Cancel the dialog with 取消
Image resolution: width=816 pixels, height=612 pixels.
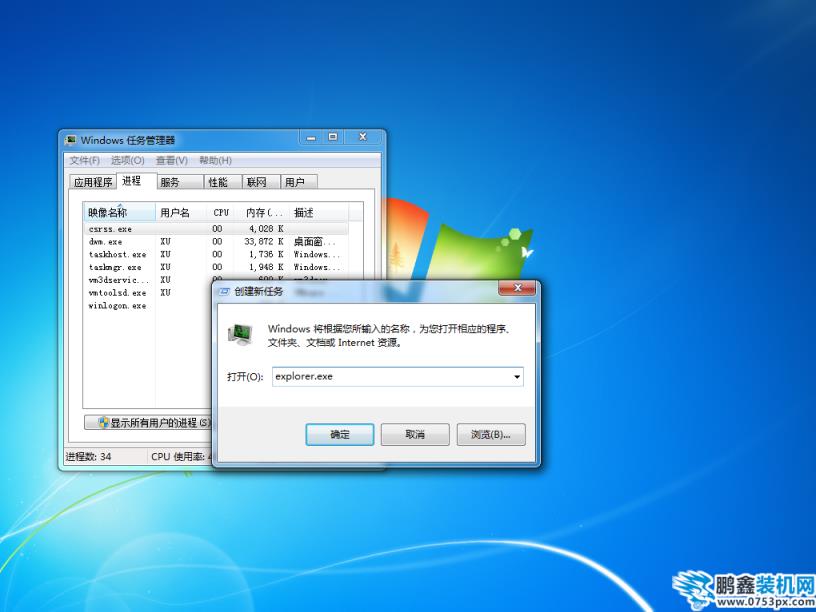coord(415,435)
